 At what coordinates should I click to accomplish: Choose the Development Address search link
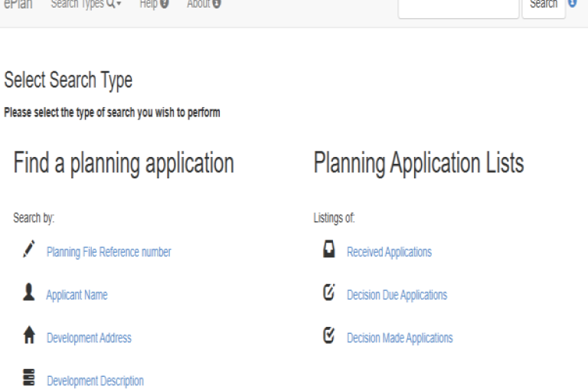[x=89, y=338]
